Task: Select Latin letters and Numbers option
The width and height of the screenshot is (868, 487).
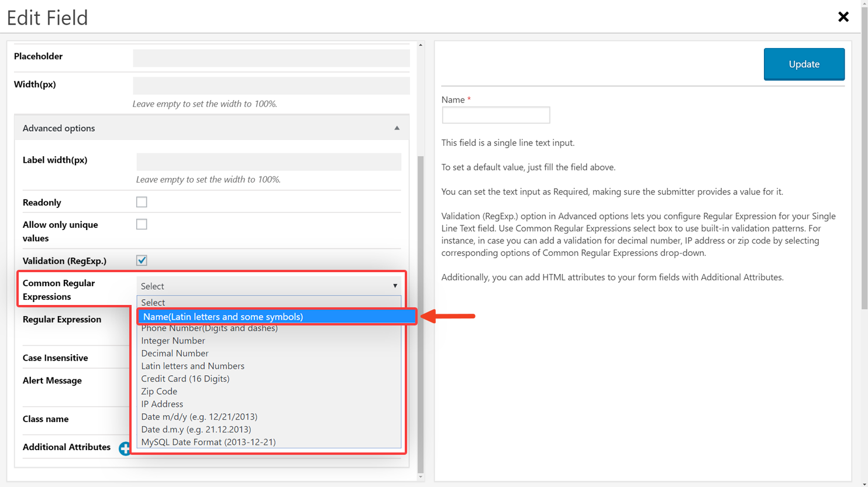Action: (x=268, y=366)
